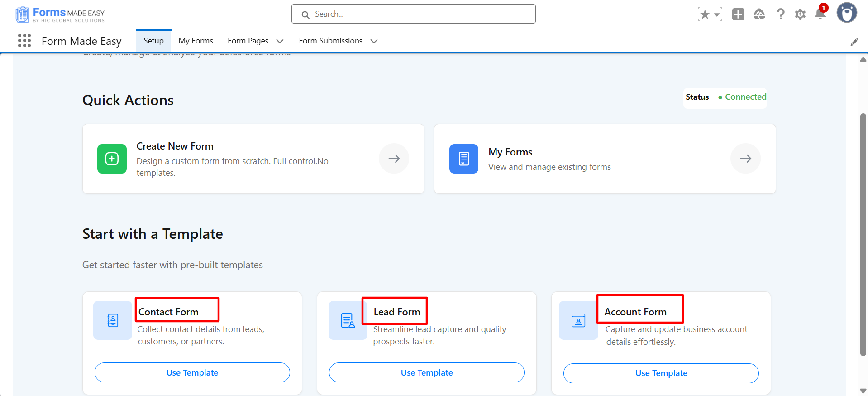Open the user profile avatar
Screen dimensions: 868x396
coord(846,13)
